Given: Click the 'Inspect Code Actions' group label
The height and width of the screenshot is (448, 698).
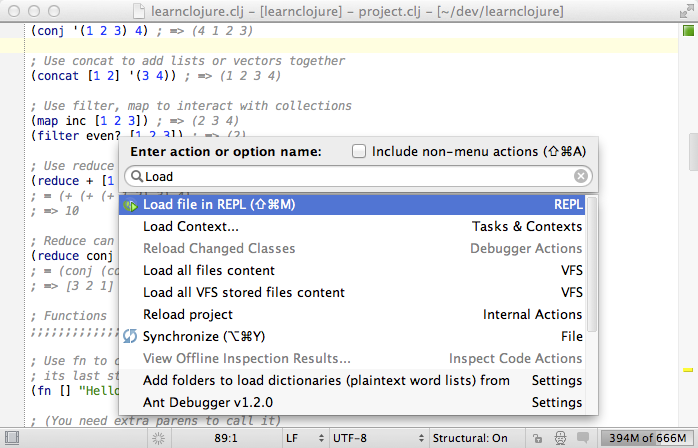Looking at the screenshot, I should pyautogui.click(x=515, y=358).
